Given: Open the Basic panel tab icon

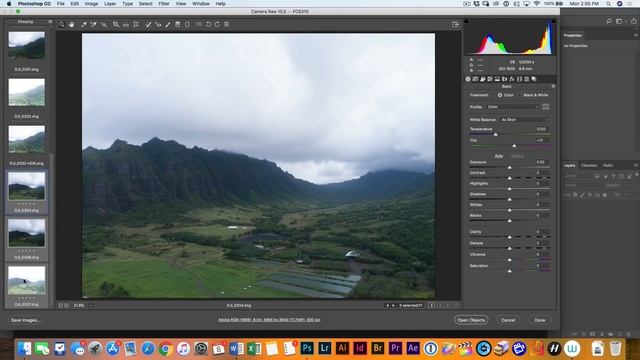Looking at the screenshot, I should coord(468,79).
